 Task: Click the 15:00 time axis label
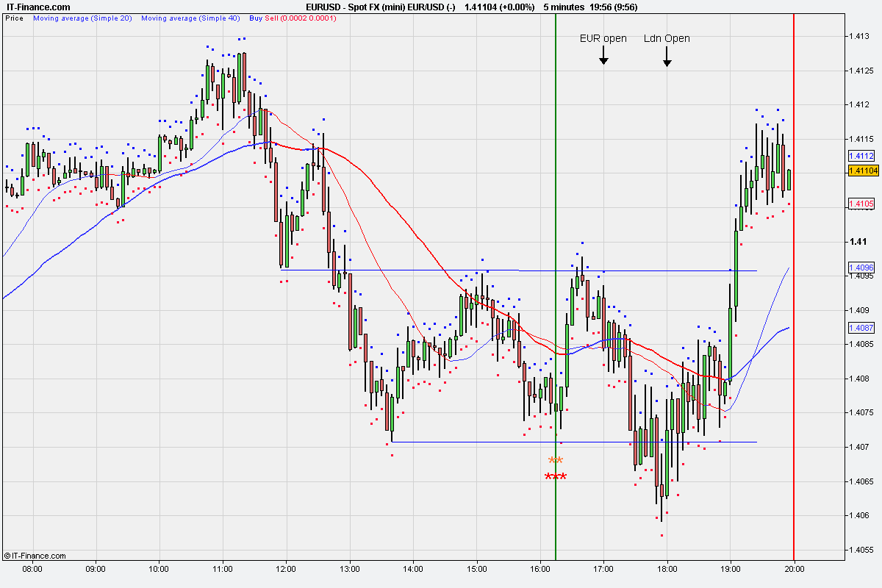pyautogui.click(x=477, y=569)
